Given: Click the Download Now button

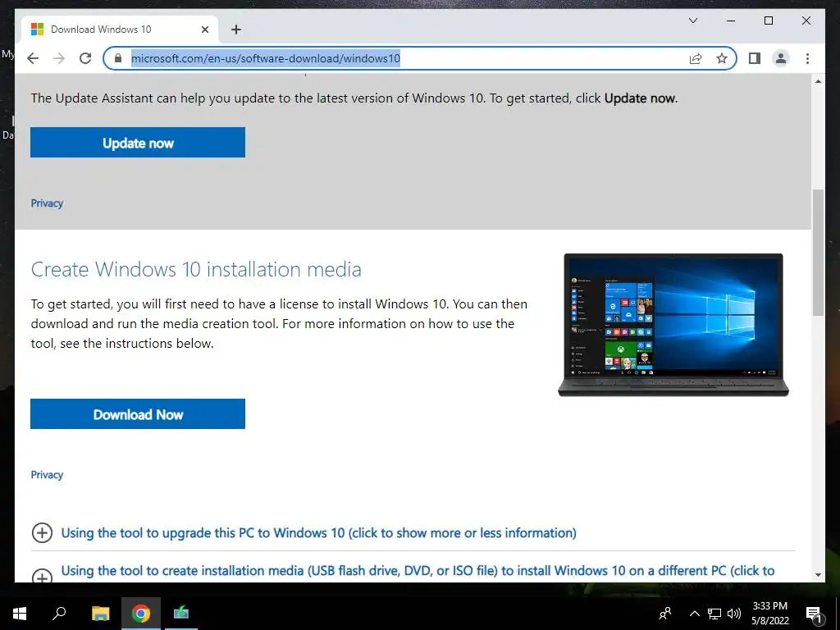Looking at the screenshot, I should tap(138, 414).
